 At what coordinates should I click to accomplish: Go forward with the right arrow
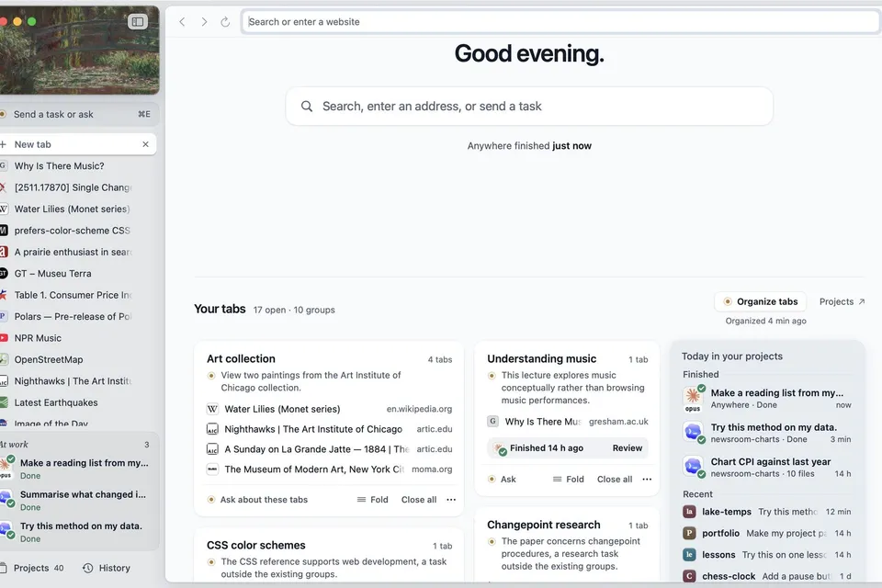pos(204,22)
